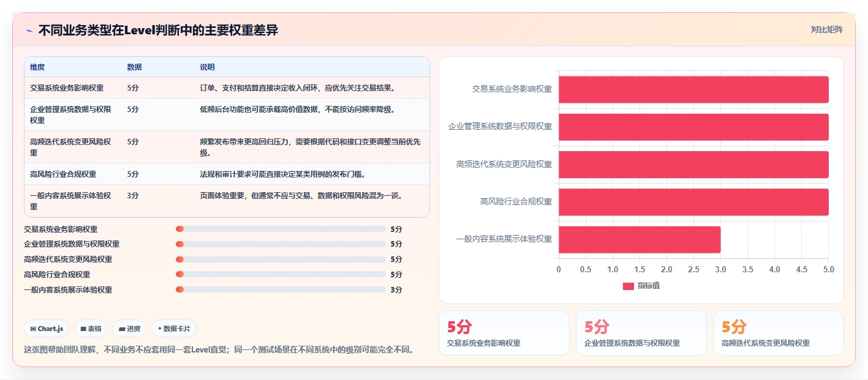Click progress bar for 企业管理系统数据与权限权重
Image resolution: width=868 pixels, height=380 pixels.
coord(281,244)
